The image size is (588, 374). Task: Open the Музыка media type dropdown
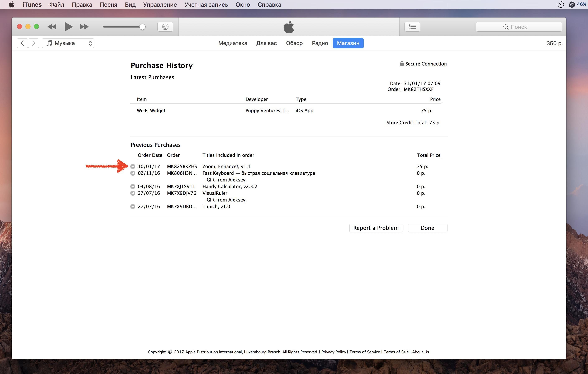(68, 43)
